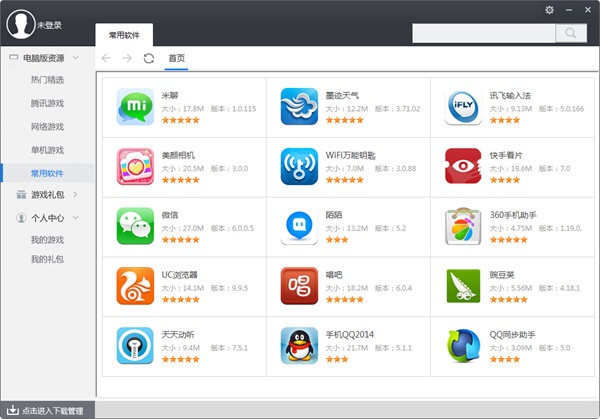Open the WiFi万能钥匙 icon
Screen dimensions: 600x419
[299, 166]
